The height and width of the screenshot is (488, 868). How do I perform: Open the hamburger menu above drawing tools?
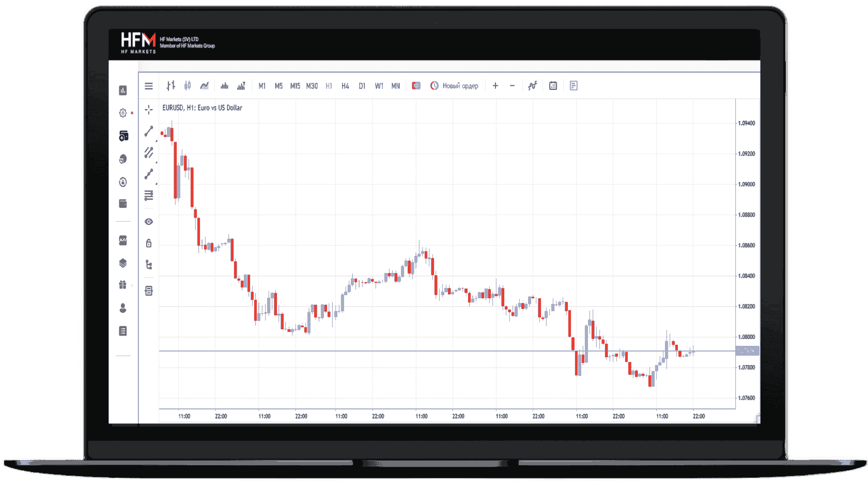pyautogui.click(x=148, y=86)
